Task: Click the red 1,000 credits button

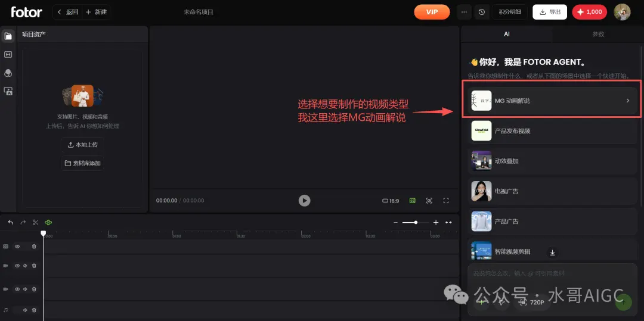Action: [x=589, y=12]
